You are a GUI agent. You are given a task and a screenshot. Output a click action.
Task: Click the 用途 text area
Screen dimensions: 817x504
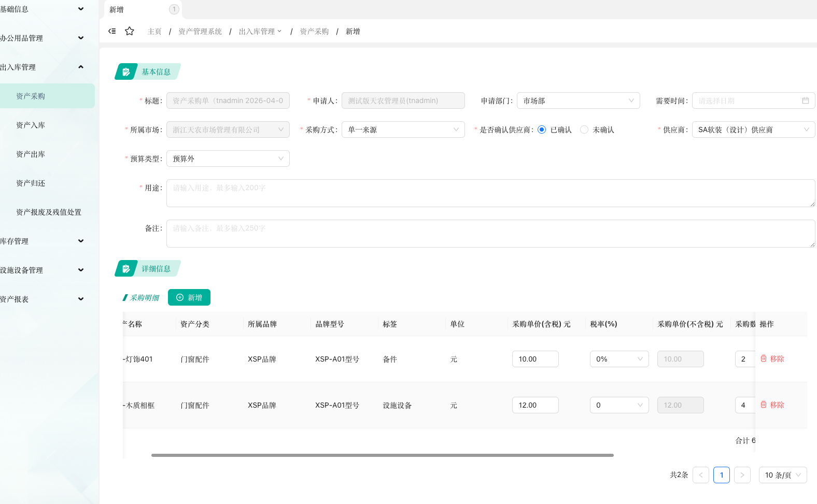tap(490, 193)
